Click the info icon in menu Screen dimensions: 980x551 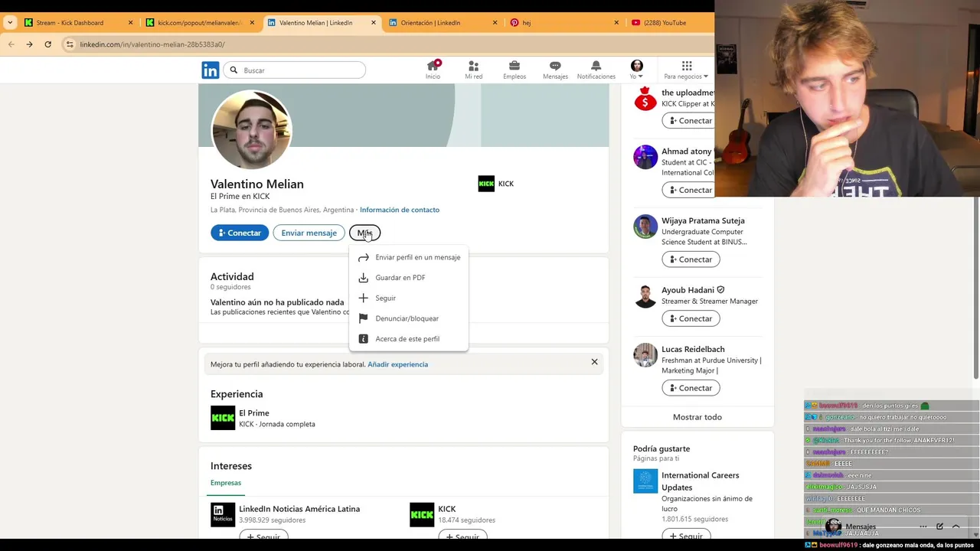tap(364, 339)
